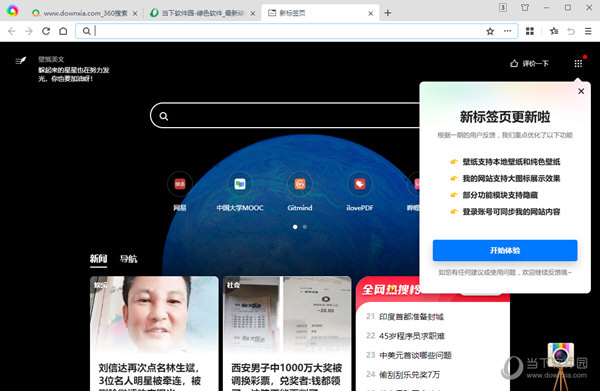
Task: Click the 全网热搜榜 header
Action: (x=391, y=290)
